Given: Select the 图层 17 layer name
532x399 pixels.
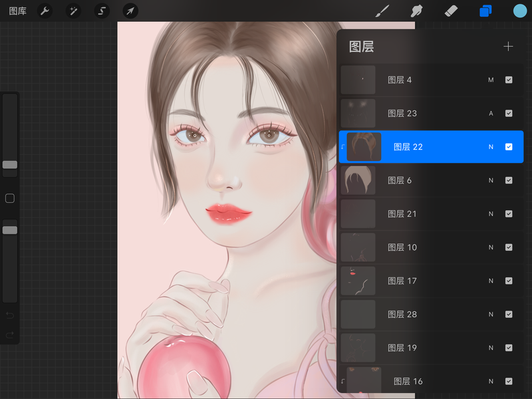Looking at the screenshot, I should pos(402,281).
